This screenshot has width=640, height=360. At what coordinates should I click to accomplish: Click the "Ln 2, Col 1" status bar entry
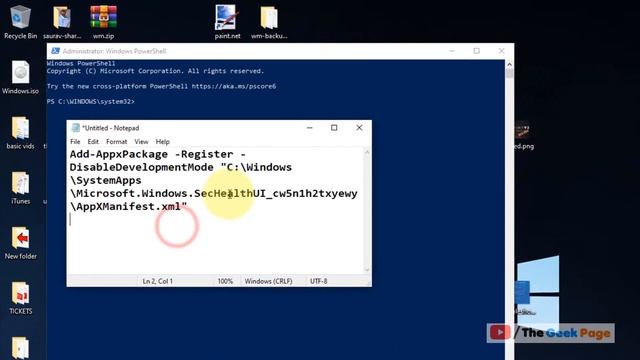tap(158, 281)
